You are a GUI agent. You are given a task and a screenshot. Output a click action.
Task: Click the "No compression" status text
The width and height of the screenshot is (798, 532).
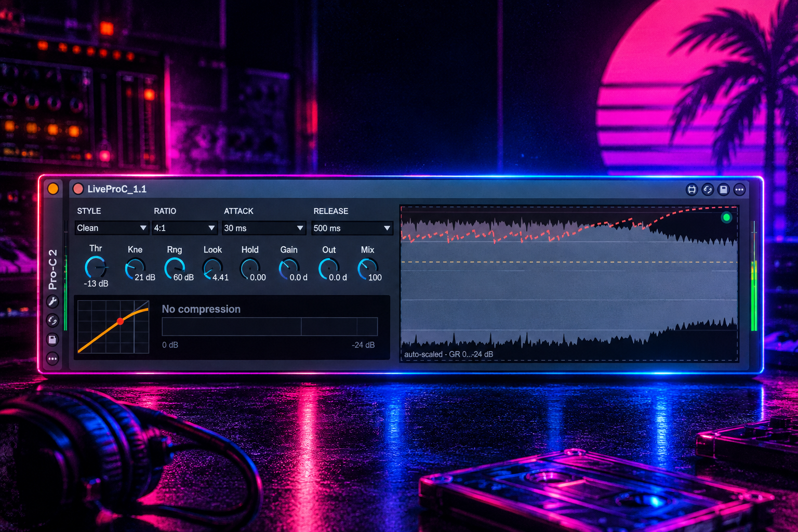[x=201, y=309]
